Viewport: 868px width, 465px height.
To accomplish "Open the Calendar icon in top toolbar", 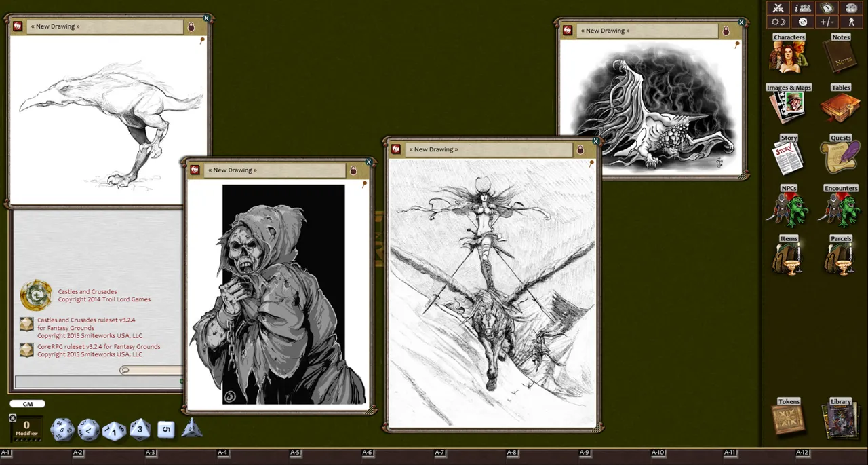I will [x=827, y=8].
